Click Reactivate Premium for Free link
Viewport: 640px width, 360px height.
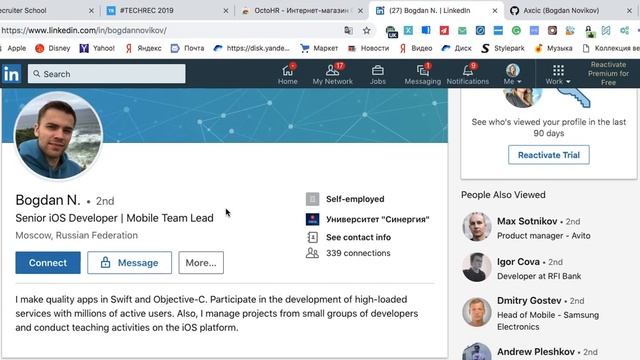click(608, 73)
